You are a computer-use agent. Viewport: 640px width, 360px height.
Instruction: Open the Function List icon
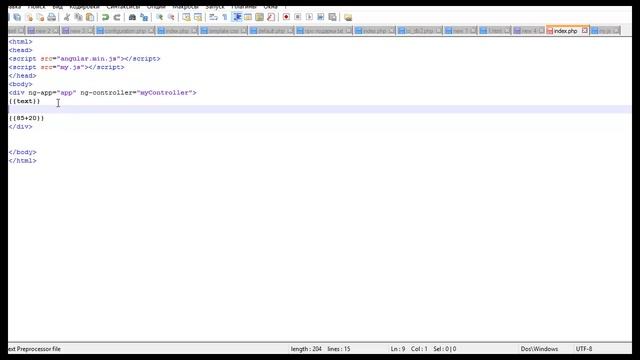[x=271, y=17]
